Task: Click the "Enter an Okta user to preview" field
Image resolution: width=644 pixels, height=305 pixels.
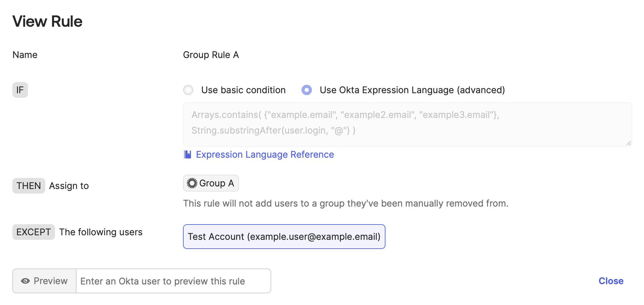Action: (174, 281)
